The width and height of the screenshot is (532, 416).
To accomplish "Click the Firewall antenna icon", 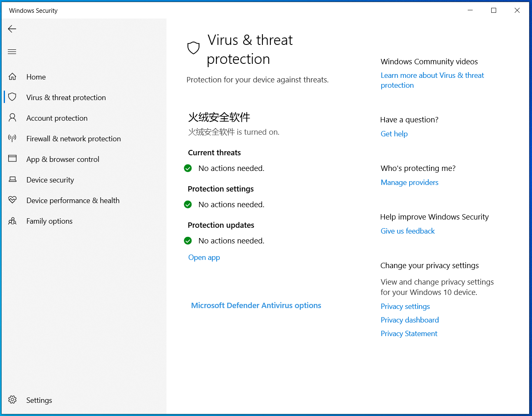I will click(12, 138).
